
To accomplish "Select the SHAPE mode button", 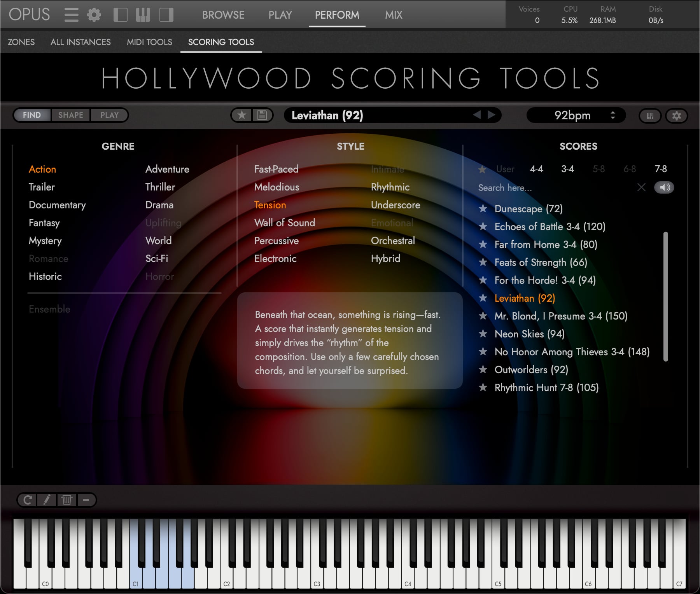I will coord(71,115).
